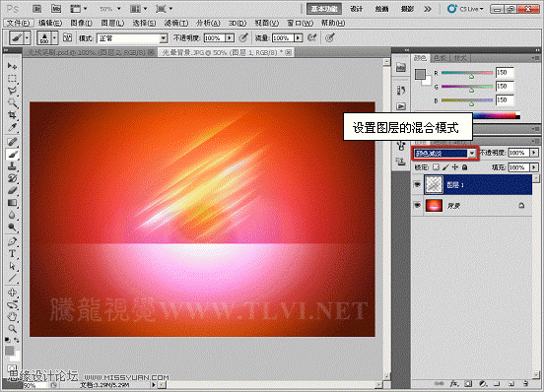Switch to the 色板 swatches tab
Viewport: 544px width, 392px height.
(x=440, y=58)
